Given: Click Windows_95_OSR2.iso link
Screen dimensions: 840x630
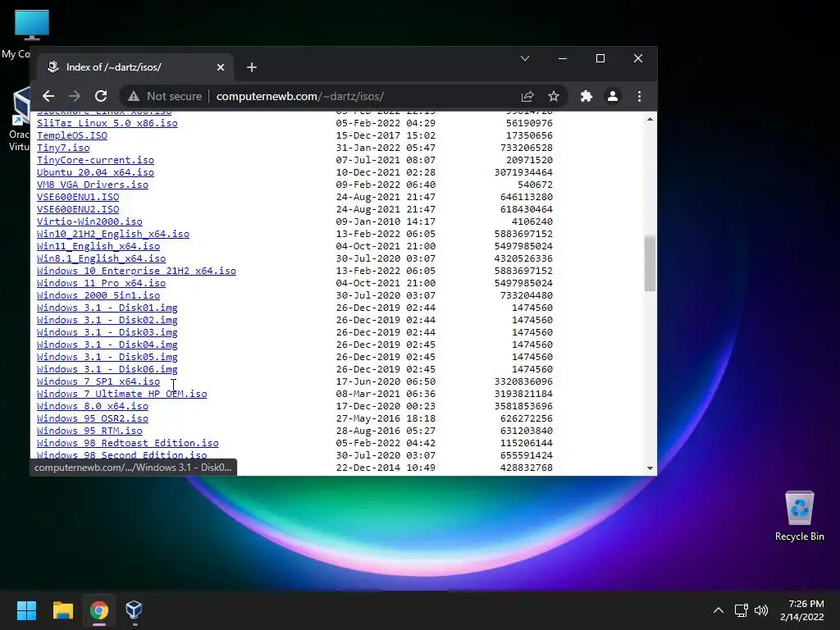Looking at the screenshot, I should (92, 419).
